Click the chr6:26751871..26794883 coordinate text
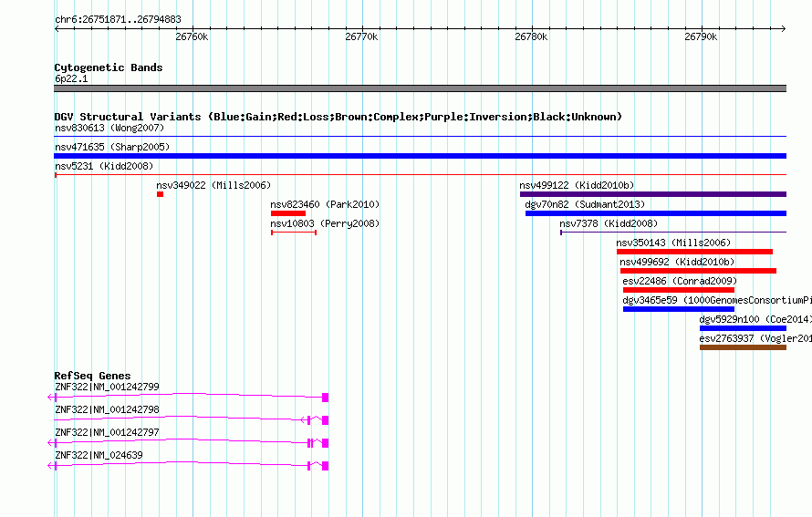The height and width of the screenshot is (517, 812). pos(118,20)
